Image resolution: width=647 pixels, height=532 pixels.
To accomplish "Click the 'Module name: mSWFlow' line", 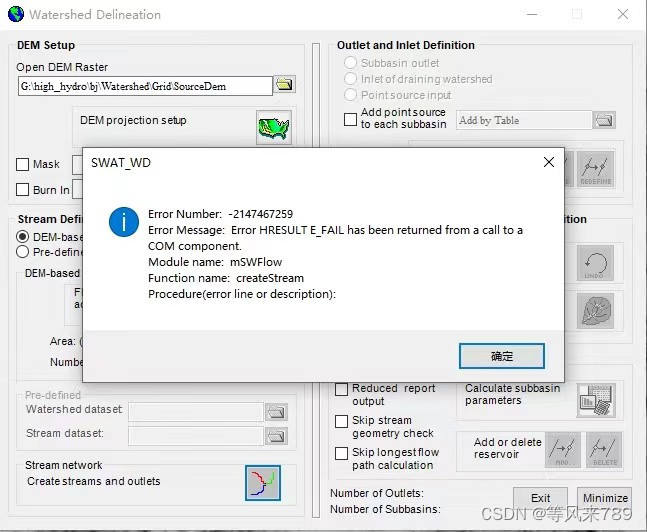I will 215,262.
